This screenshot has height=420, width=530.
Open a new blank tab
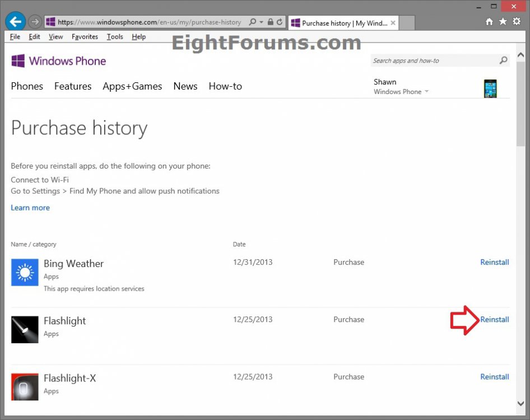pyautogui.click(x=407, y=23)
